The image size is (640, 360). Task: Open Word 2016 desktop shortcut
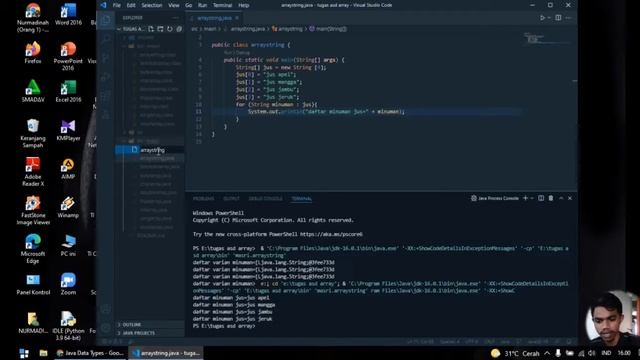pyautogui.click(x=68, y=15)
